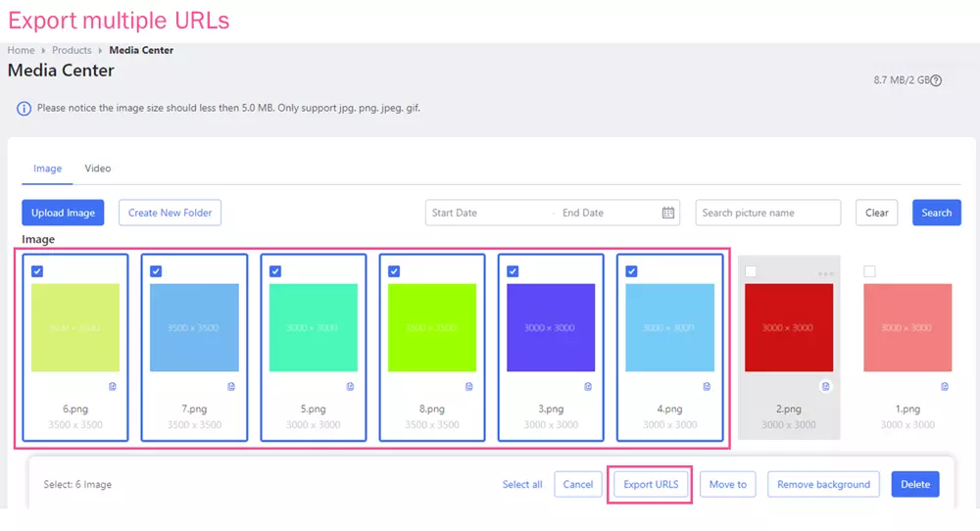Click the Select all link
Image resolution: width=980 pixels, height=531 pixels.
tap(522, 484)
